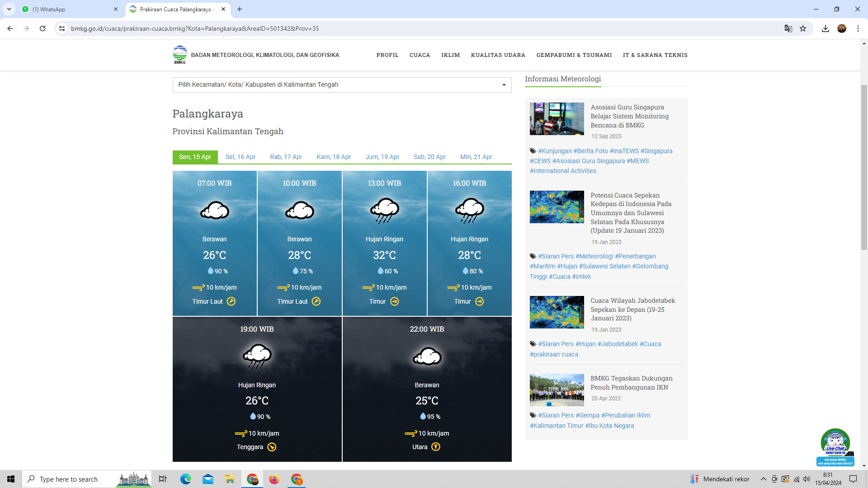The image size is (868, 488).
Task: Open the Potensi Cuaca Sepekan Kedepan article
Action: pos(631,213)
